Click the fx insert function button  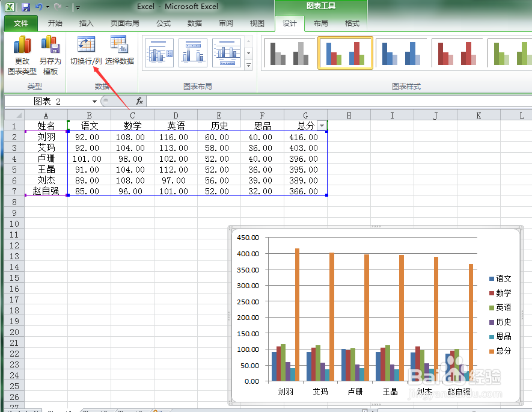coord(139,101)
